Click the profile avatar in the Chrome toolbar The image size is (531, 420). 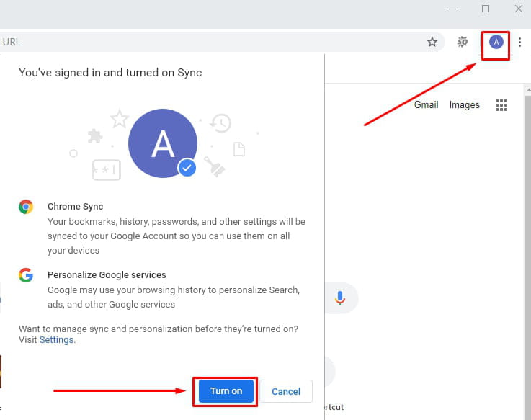pos(496,42)
